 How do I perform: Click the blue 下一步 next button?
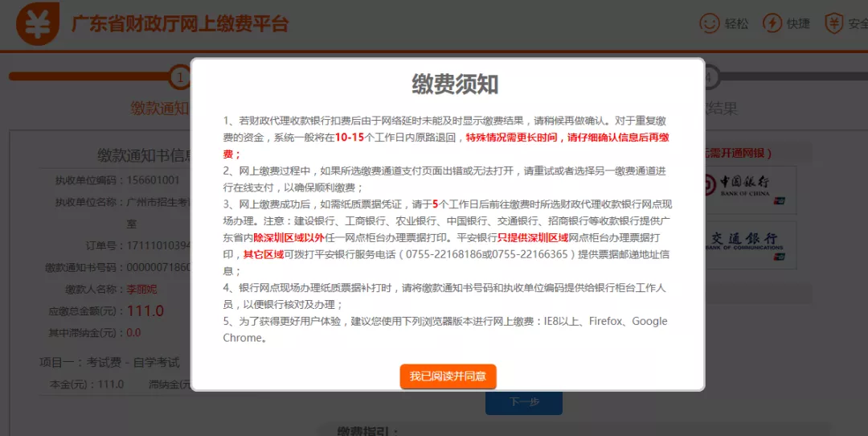[523, 401]
